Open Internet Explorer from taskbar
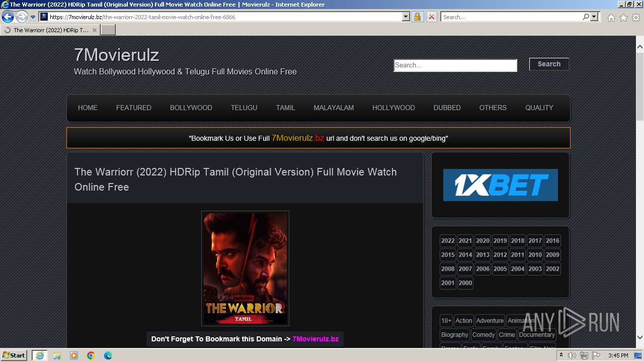 point(39,355)
